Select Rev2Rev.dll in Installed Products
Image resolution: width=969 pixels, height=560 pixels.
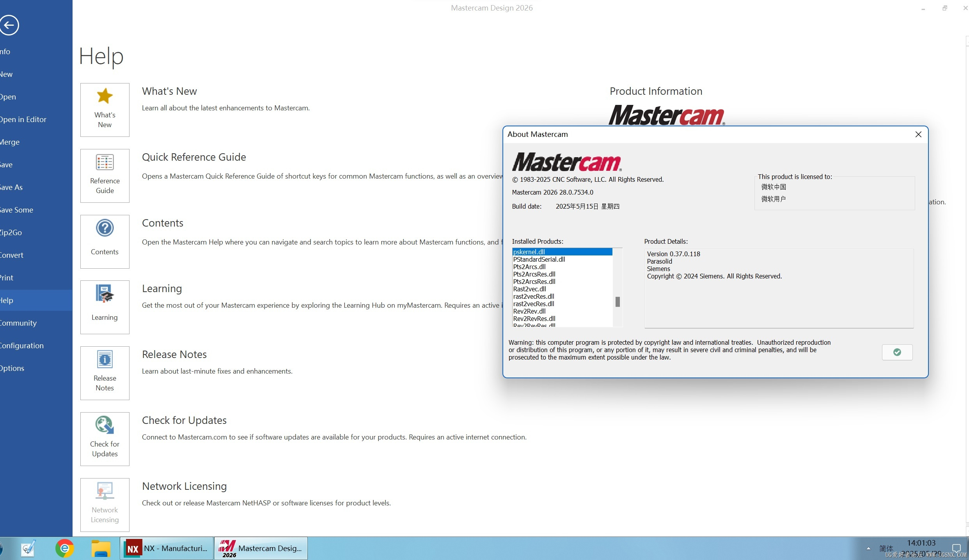click(x=562, y=311)
